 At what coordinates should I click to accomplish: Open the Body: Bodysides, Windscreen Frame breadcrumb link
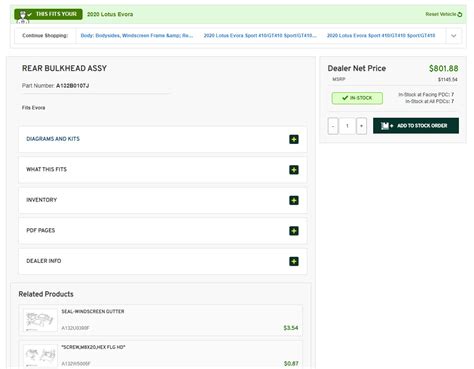click(x=137, y=36)
